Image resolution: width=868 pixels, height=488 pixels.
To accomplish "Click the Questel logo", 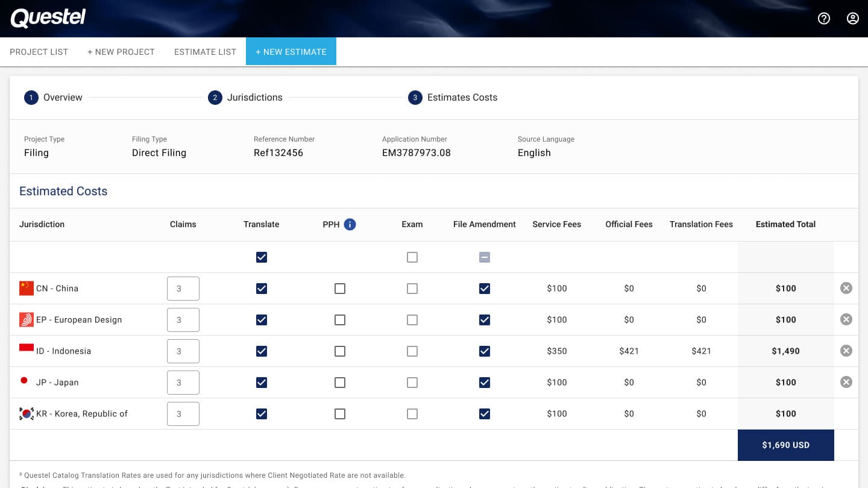I will point(48,18).
